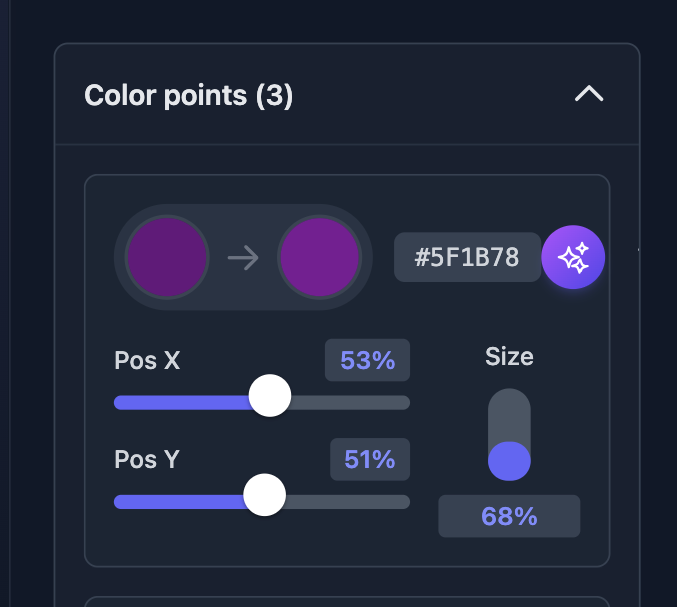Click the Pos X 53% value box

point(367,361)
